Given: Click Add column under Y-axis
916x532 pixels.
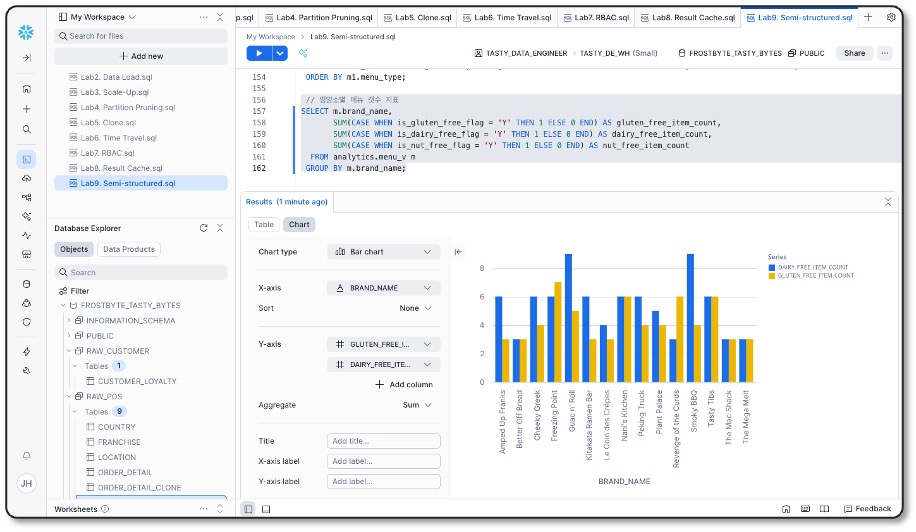Looking at the screenshot, I should [404, 384].
